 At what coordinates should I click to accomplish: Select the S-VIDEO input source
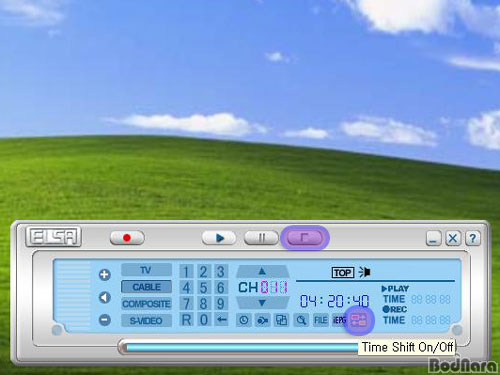tap(146, 321)
